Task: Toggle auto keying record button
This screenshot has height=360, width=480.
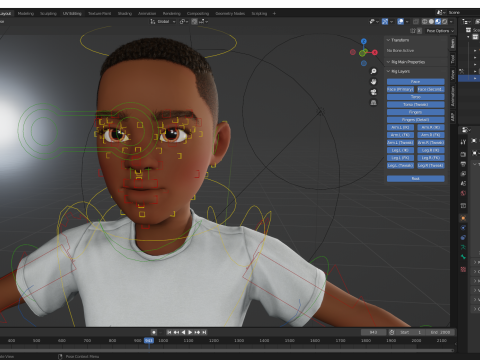Action: [x=154, y=332]
